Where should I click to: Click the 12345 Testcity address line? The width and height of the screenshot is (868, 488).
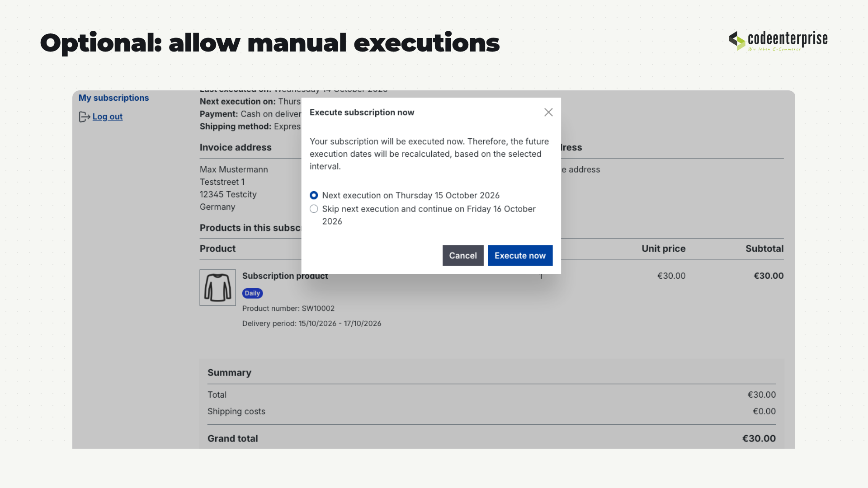tap(228, 194)
